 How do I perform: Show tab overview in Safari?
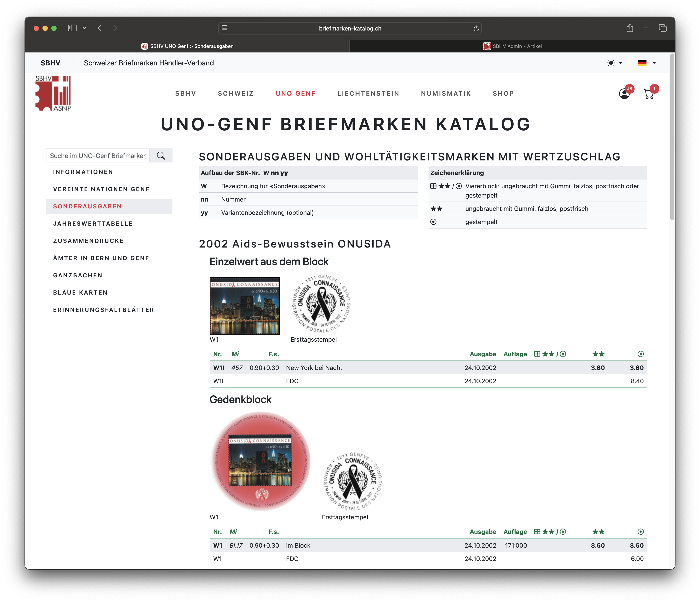(x=662, y=28)
